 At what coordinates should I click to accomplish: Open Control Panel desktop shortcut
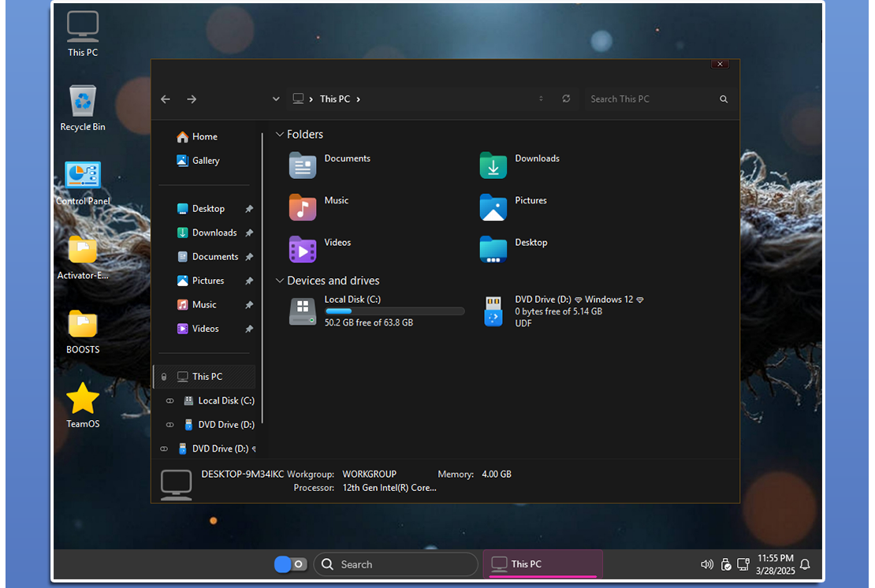[x=83, y=175]
